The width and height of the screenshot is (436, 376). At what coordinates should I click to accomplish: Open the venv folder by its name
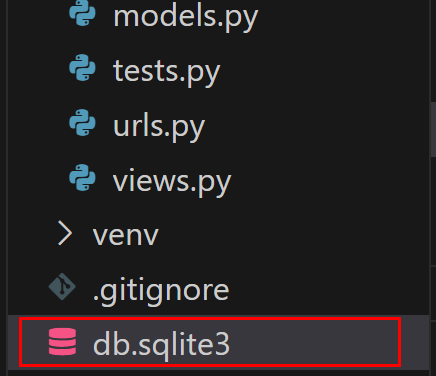point(126,235)
